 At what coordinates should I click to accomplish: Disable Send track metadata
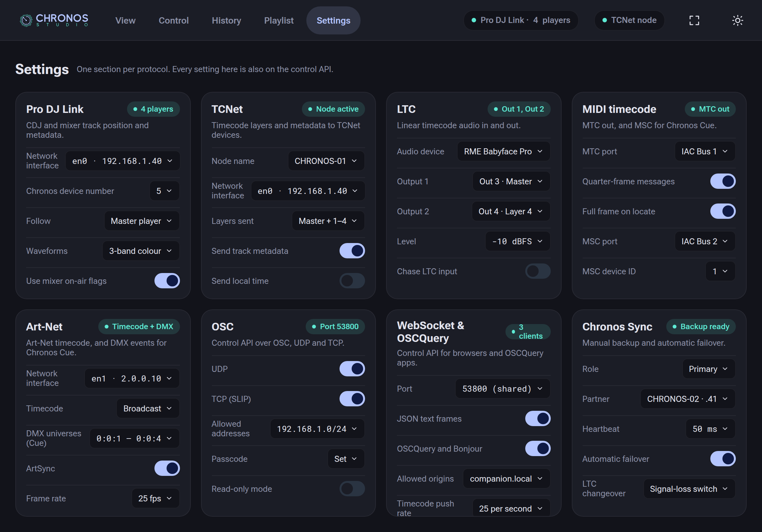352,251
